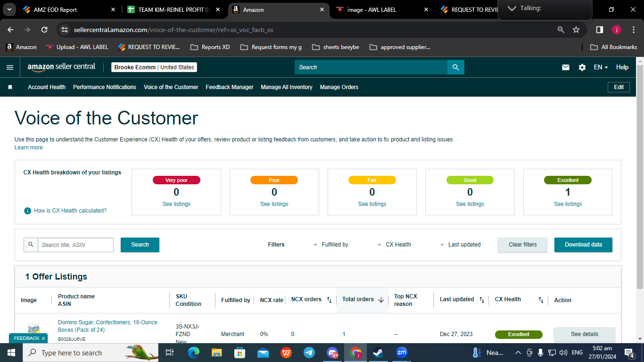This screenshot has height=362, width=644.
Task: Open Manage All Inventory in the navigation bar
Action: [x=287, y=87]
